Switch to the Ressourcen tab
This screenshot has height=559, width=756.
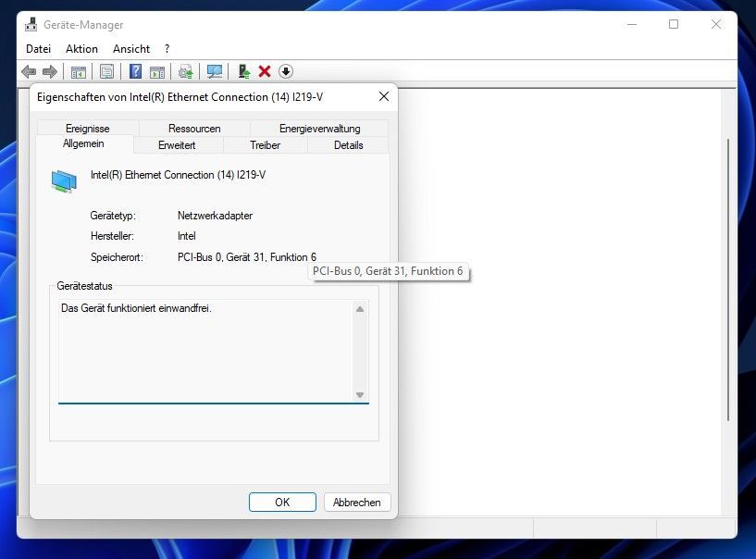[x=194, y=129]
